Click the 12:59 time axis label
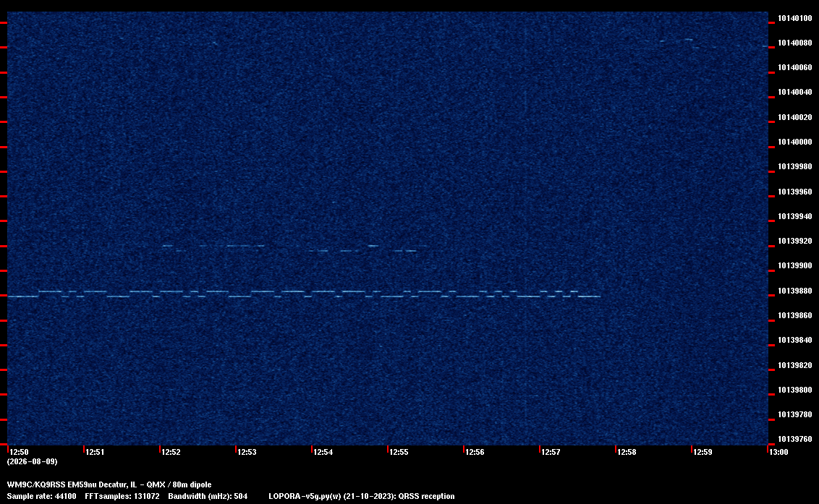Screen dimensions: 819x504 click(703, 452)
